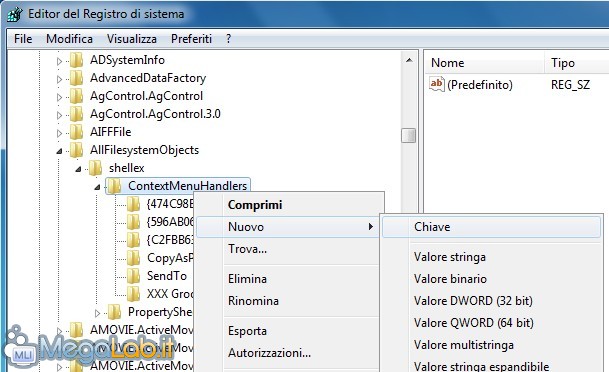Collapse the shellex key
Viewport: 609px width, 372px height.
point(78,169)
